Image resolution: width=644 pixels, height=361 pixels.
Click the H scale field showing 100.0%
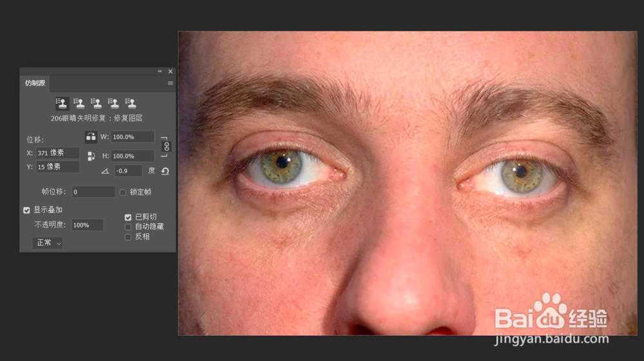[x=132, y=156]
